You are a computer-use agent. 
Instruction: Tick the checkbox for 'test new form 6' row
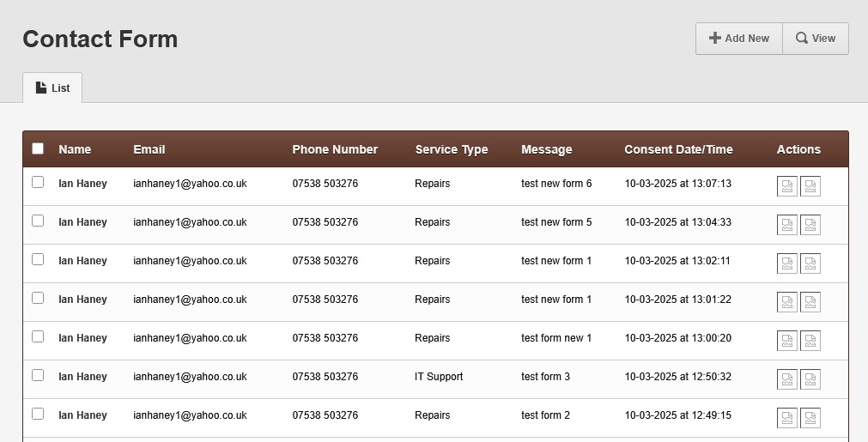38,182
